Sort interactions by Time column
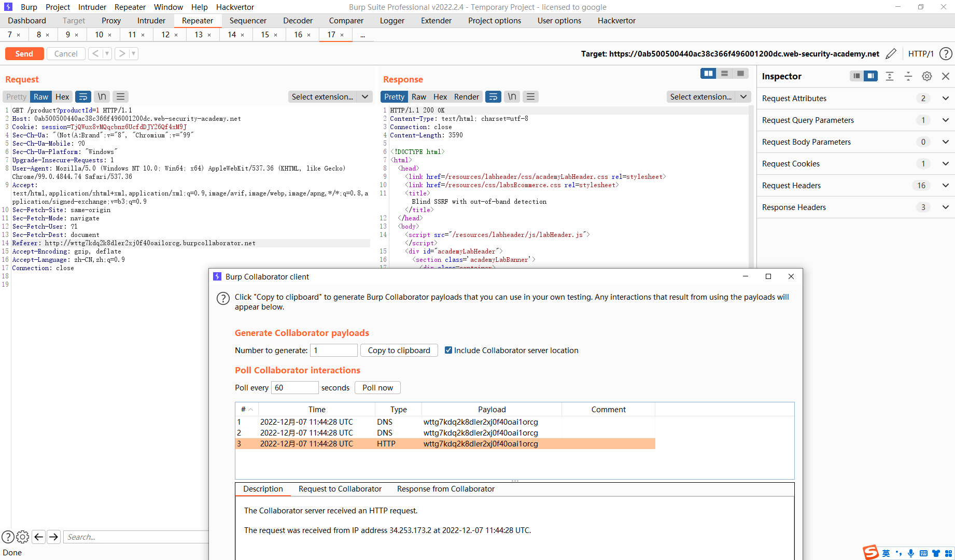The width and height of the screenshot is (955, 560). (317, 410)
